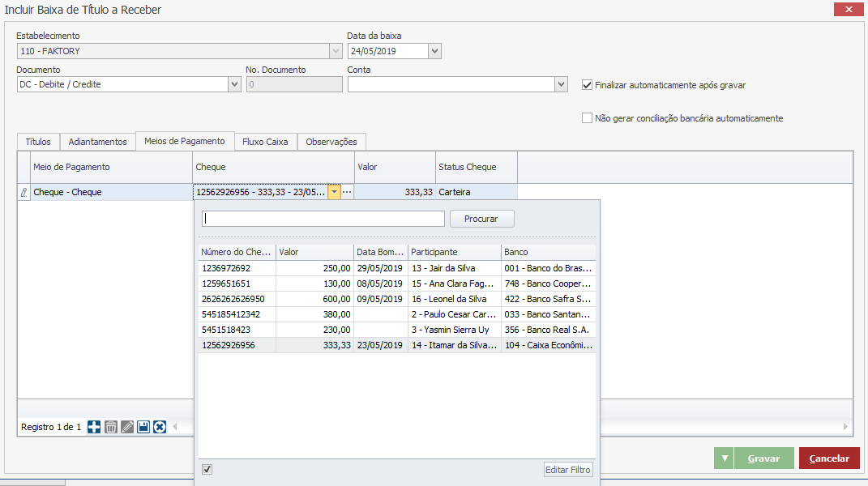Expand the Conta dropdown arrow
868x486 pixels.
pyautogui.click(x=561, y=84)
